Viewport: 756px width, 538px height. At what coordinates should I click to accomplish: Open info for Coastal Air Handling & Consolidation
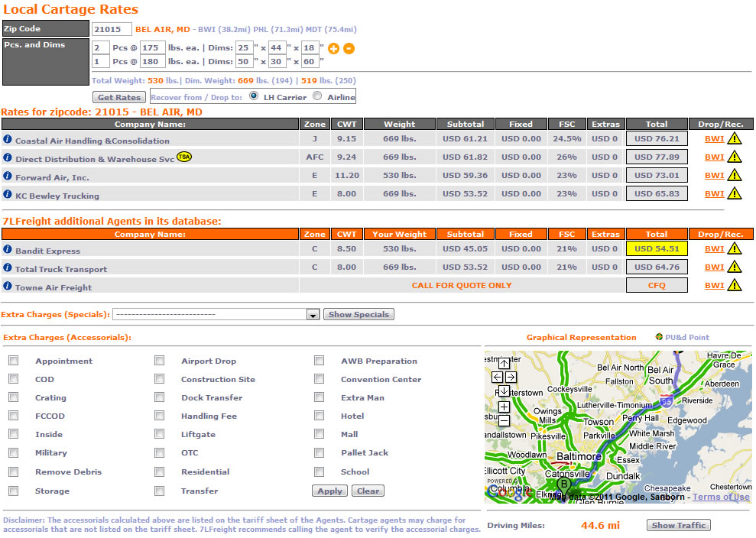coord(7,139)
